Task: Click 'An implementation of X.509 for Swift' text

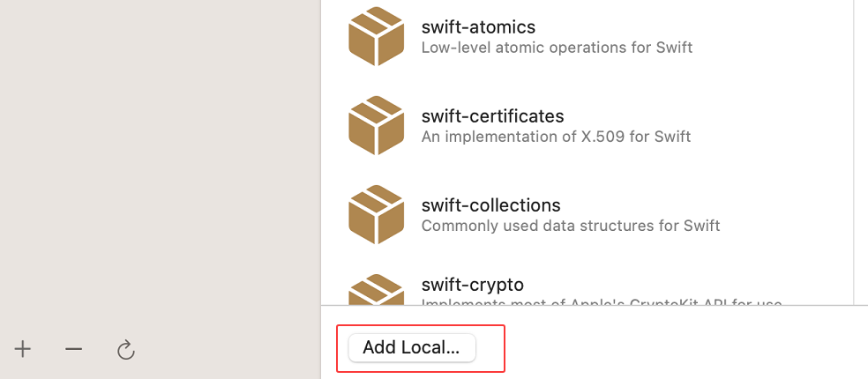Action: point(556,137)
